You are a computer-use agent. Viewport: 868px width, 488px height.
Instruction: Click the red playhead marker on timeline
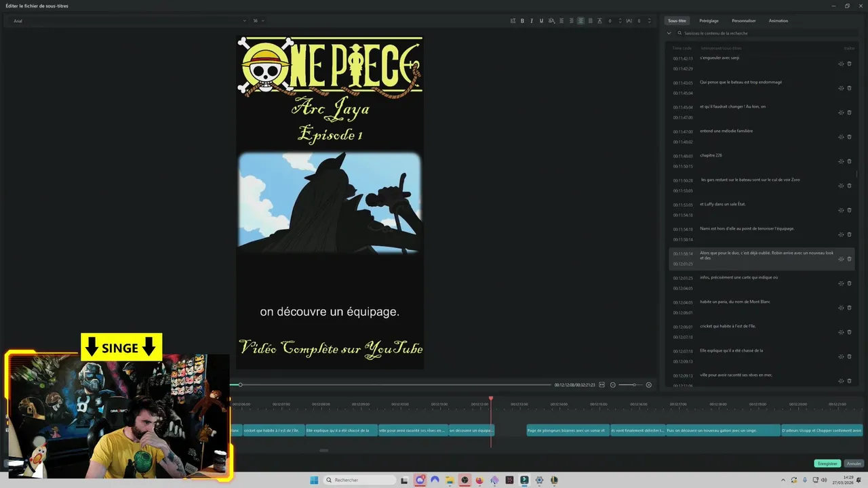(x=491, y=399)
